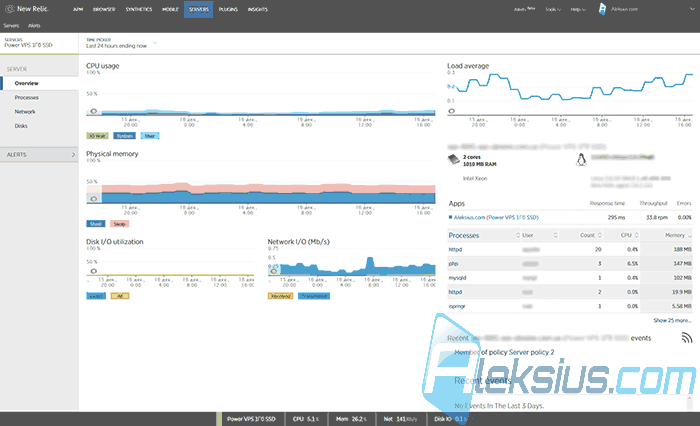Open the Aleksius.com app link
The width and height of the screenshot is (700, 426).
click(x=496, y=217)
